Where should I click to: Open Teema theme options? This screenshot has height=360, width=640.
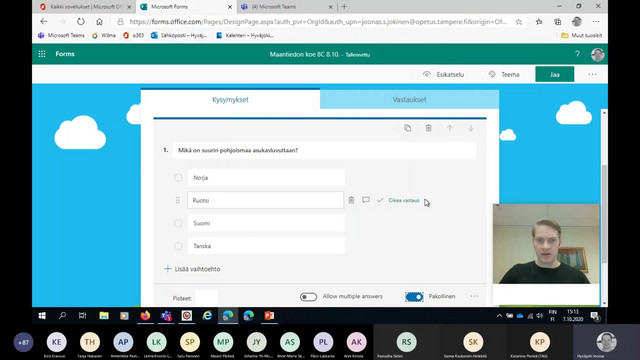504,74
